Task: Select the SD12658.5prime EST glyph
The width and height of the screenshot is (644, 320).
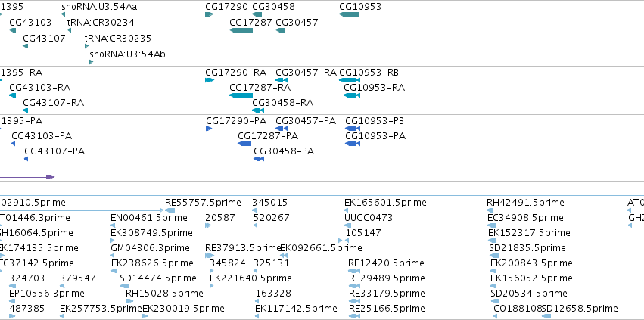Action: [546, 316]
